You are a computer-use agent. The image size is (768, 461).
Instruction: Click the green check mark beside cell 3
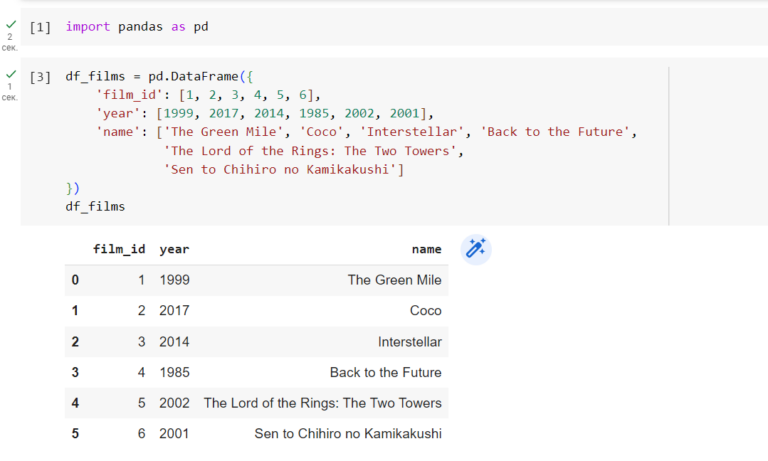10,75
